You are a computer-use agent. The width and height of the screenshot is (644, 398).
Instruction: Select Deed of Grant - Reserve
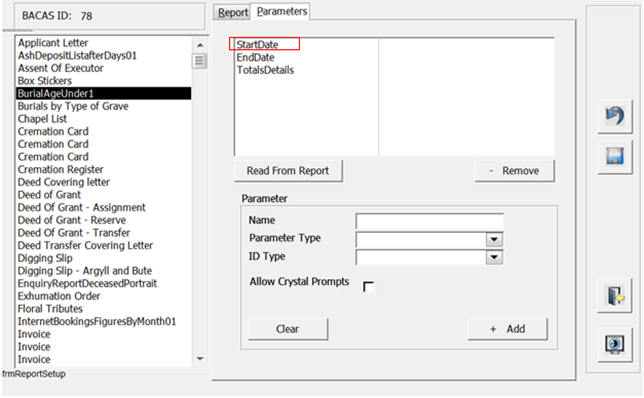(x=104, y=220)
